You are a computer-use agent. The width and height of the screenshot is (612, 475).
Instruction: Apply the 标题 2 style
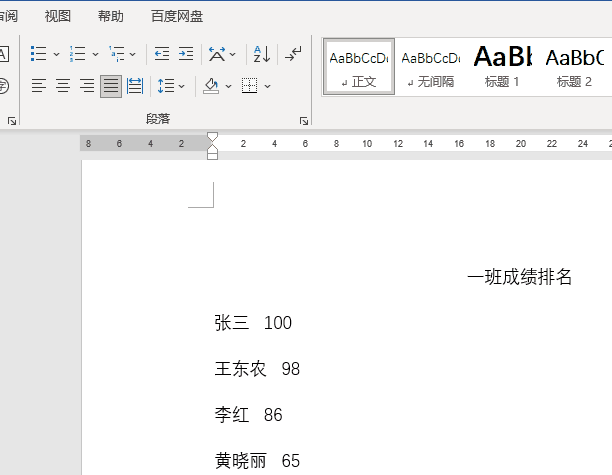pyautogui.click(x=574, y=67)
